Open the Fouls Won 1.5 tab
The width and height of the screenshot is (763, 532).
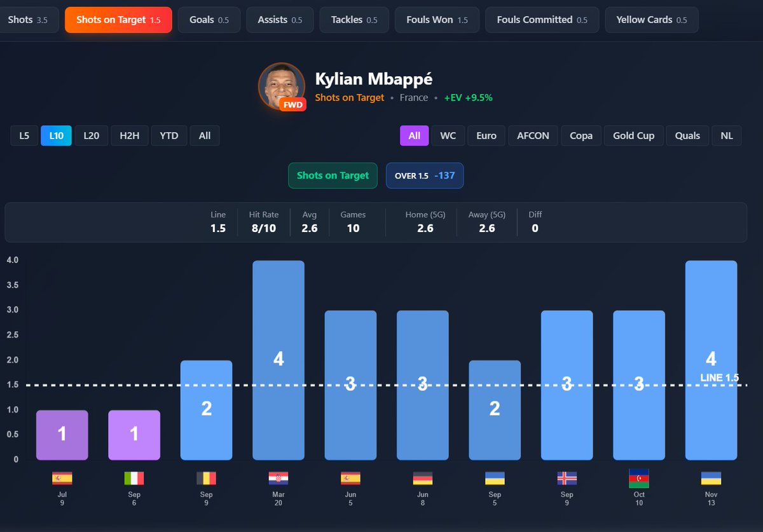437,20
